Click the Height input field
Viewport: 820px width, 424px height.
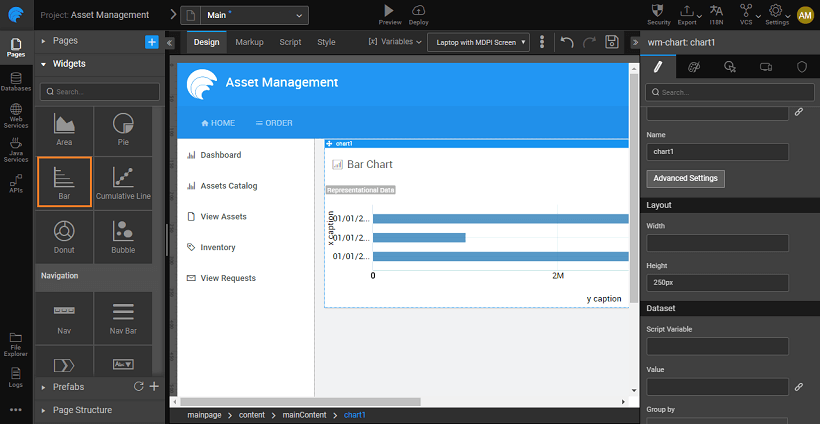pos(717,283)
